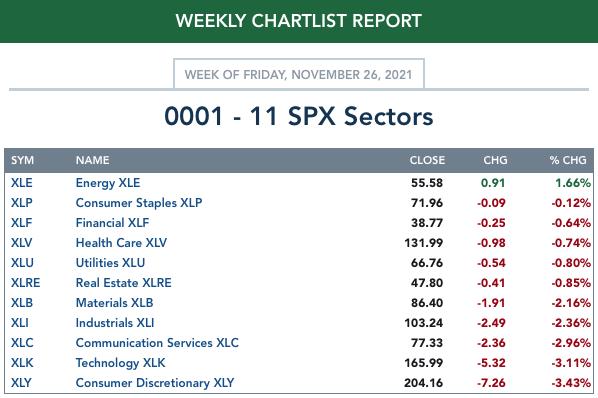The image size is (598, 398).
Task: Sort by % CHG column header
Action: click(x=568, y=160)
